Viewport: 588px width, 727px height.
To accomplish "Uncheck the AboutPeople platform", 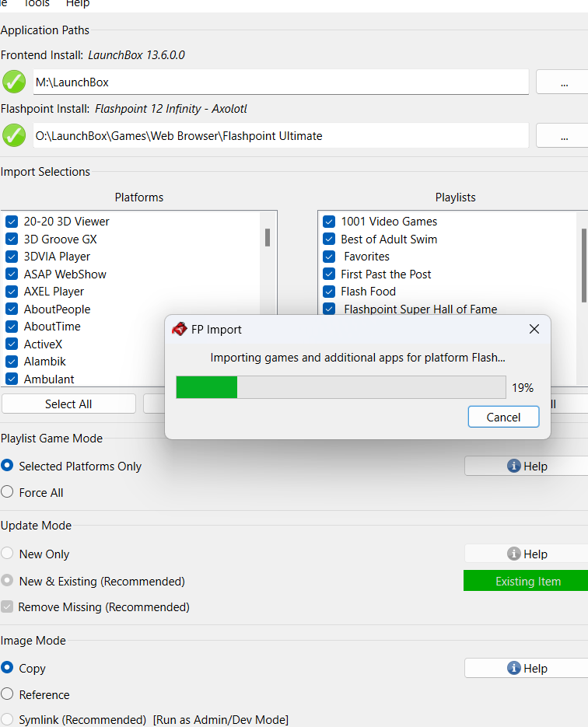I will coord(12,309).
